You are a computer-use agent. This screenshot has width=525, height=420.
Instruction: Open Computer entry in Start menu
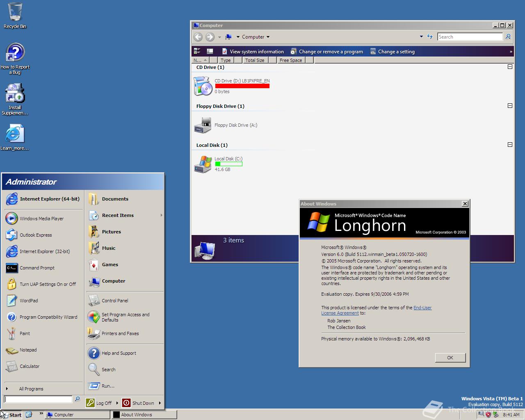(125, 281)
